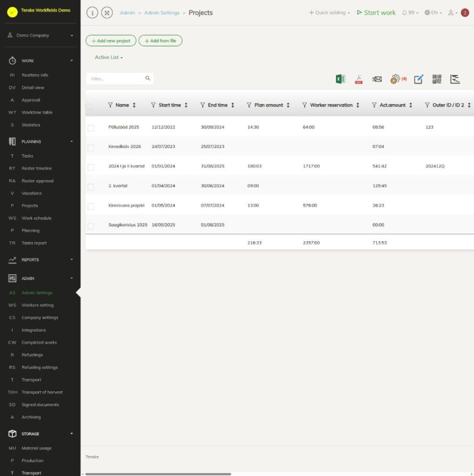
Task: Click Add from file button
Action: [160, 41]
